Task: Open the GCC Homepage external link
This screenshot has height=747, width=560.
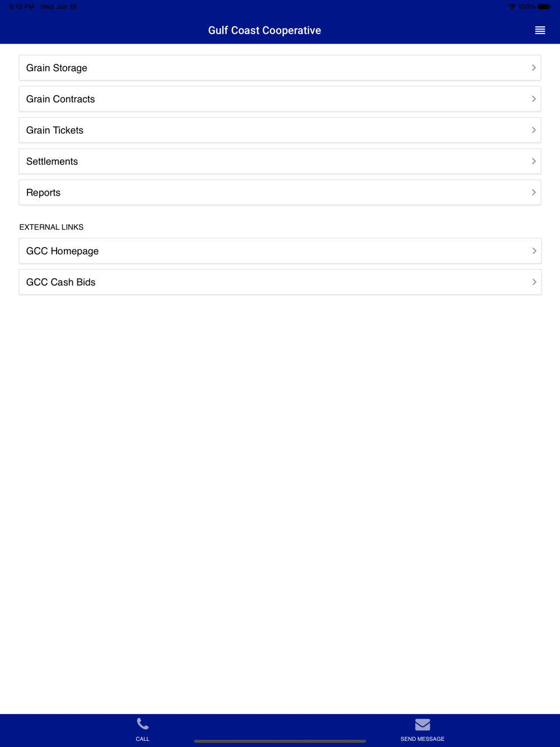Action: click(x=280, y=251)
